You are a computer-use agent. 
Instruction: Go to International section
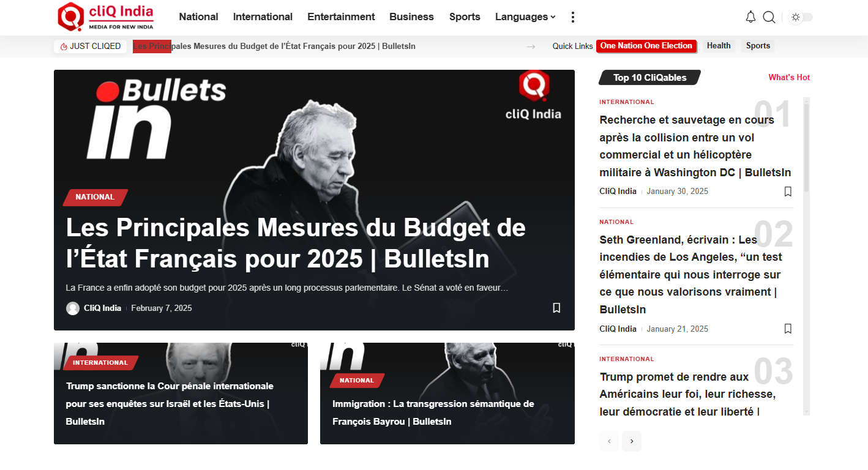263,17
